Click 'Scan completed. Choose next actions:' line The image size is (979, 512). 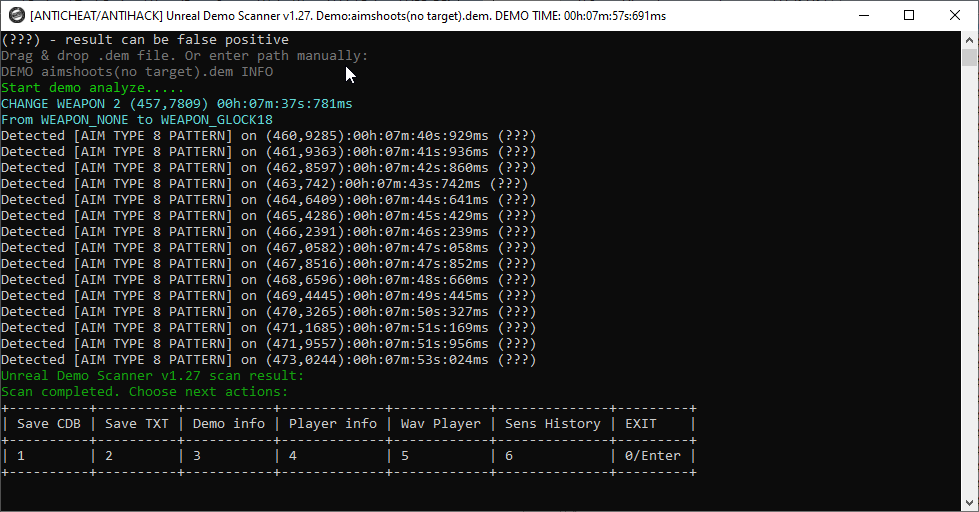pos(145,392)
